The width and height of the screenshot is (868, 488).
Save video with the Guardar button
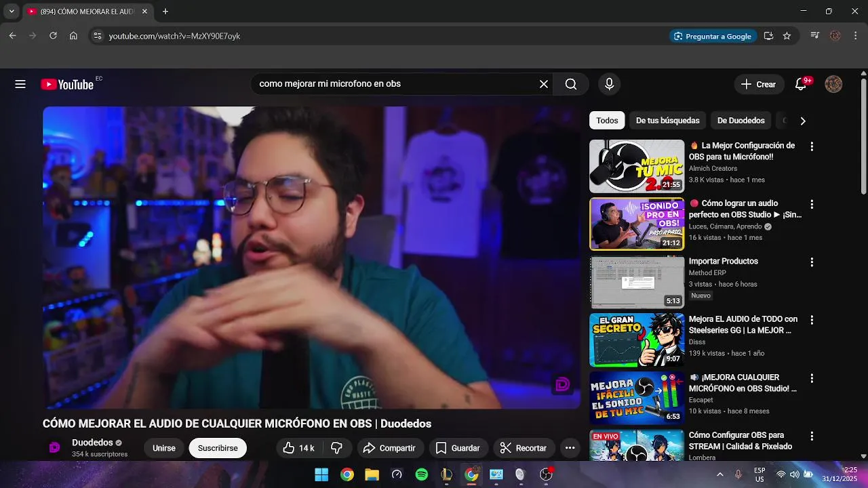coord(458,448)
